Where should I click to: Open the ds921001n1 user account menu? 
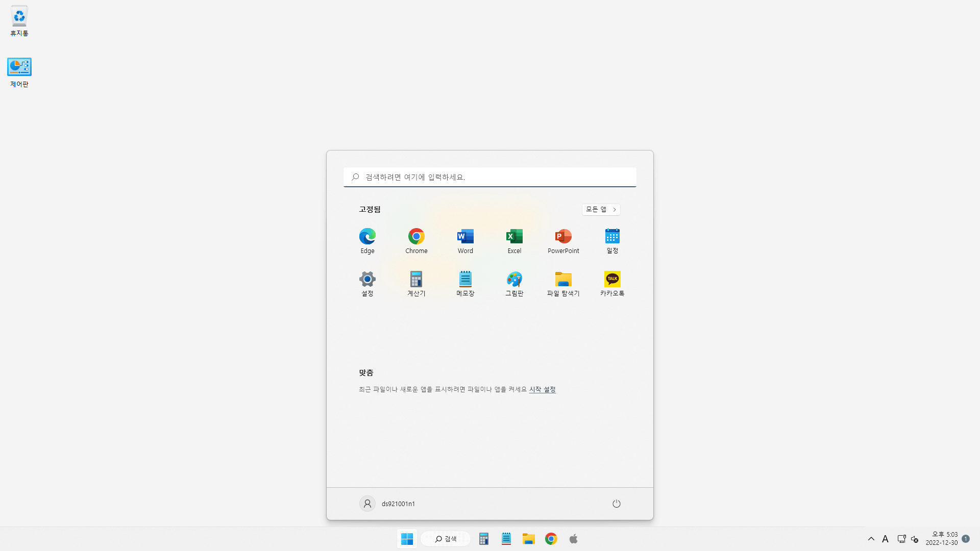coord(387,504)
